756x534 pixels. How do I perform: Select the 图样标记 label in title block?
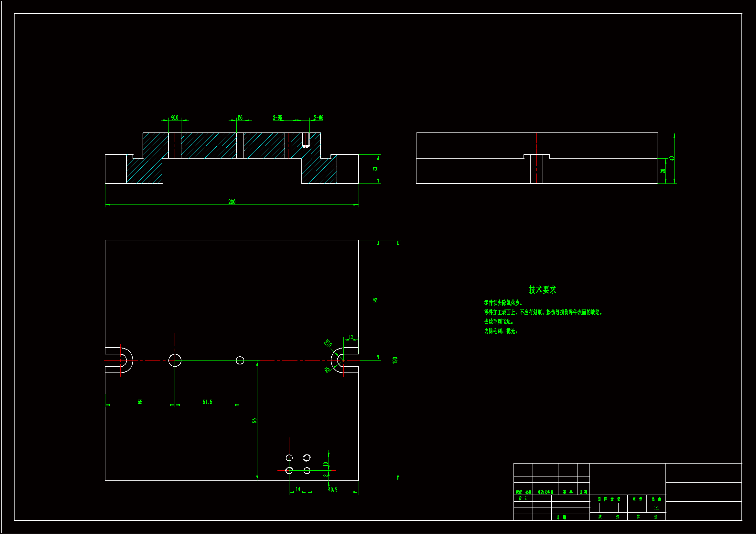tap(609, 499)
